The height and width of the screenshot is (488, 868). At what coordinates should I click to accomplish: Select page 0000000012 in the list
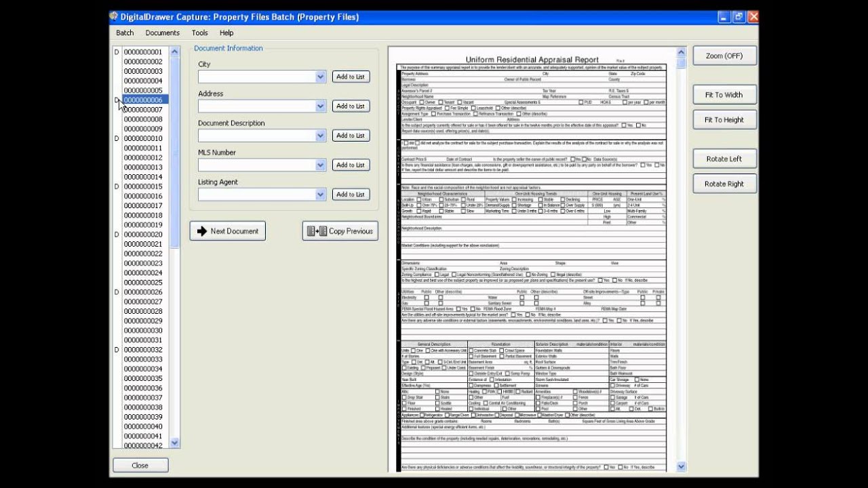point(143,157)
